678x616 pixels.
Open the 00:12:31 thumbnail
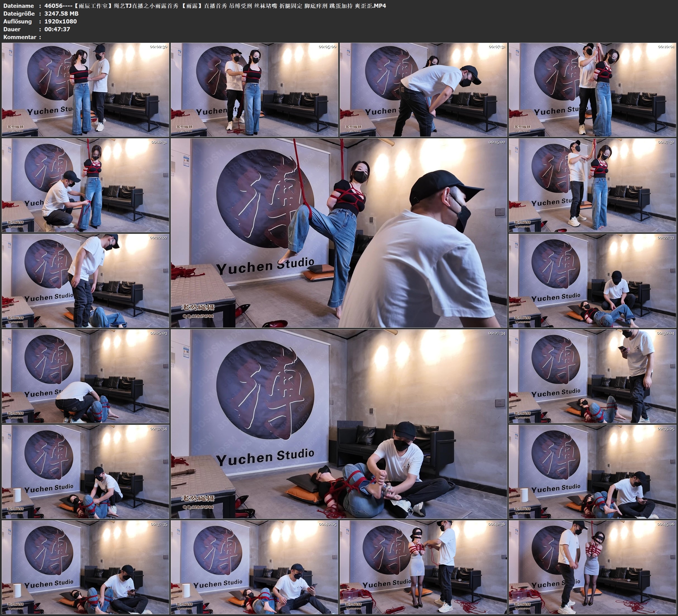pyautogui.click(x=85, y=185)
